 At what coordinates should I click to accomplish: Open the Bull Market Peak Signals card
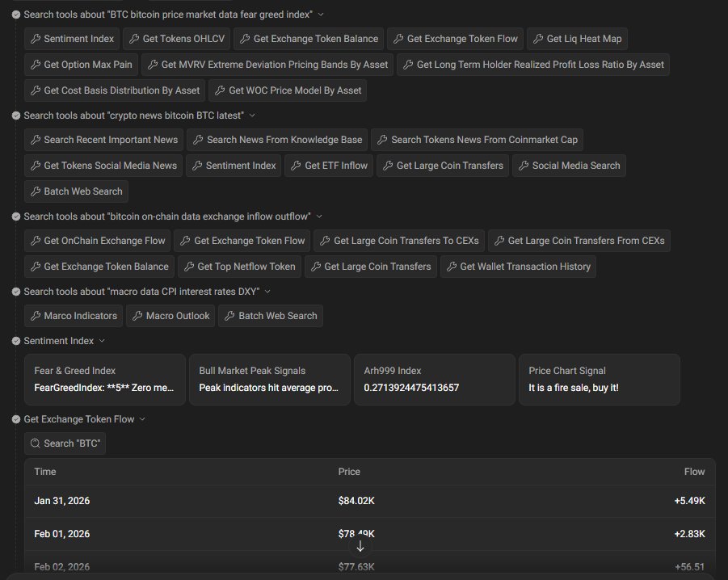[270, 380]
